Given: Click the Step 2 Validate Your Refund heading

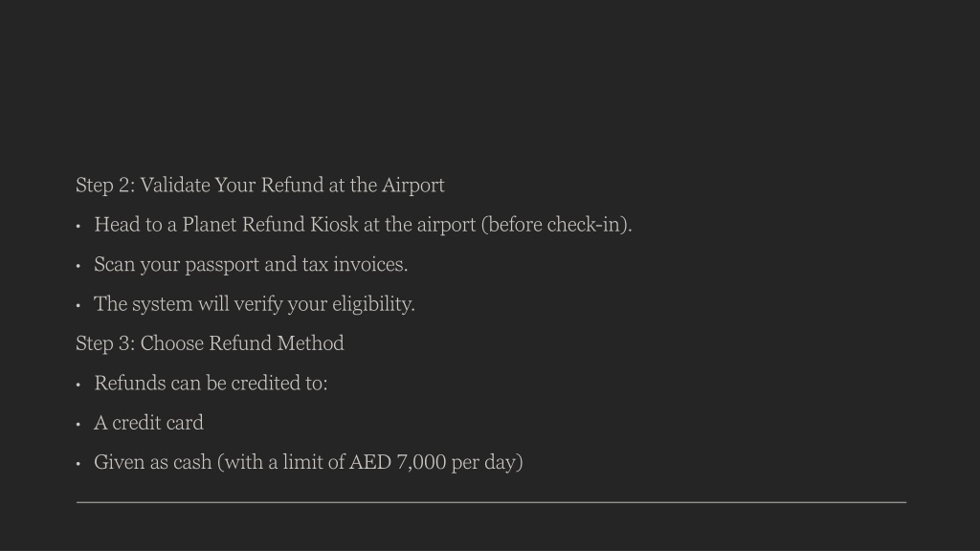Looking at the screenshot, I should point(260,186).
